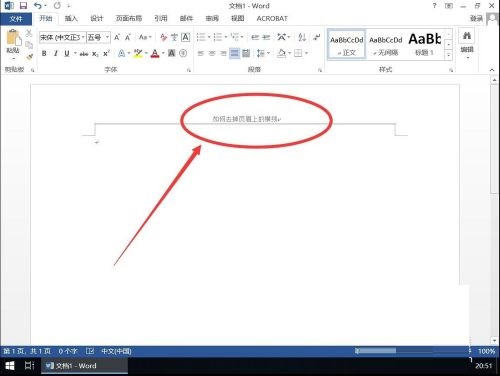Screen dimensions: 500x376
Task: Click the sign-in link at top right
Action: (476, 19)
